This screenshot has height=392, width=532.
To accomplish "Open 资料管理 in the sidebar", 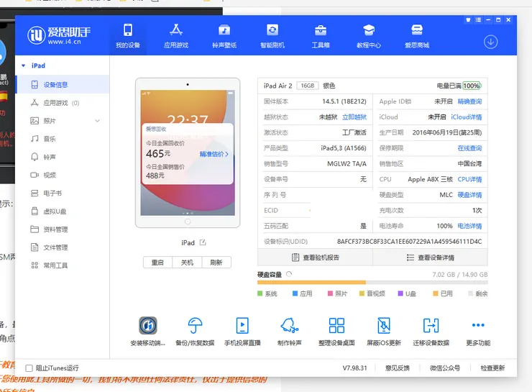I will (x=63, y=229).
